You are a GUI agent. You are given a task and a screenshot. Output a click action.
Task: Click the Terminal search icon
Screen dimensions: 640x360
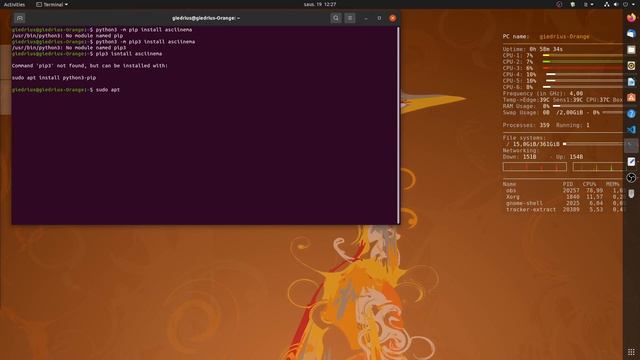point(336,18)
